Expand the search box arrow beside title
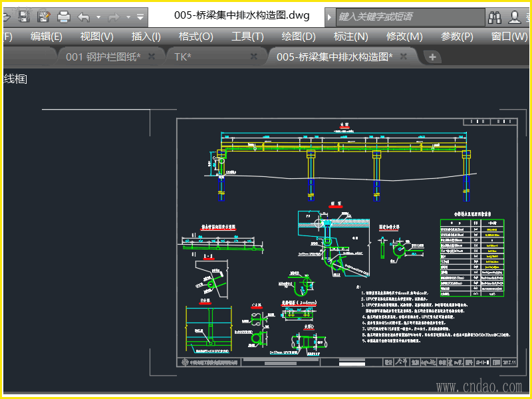 point(331,16)
